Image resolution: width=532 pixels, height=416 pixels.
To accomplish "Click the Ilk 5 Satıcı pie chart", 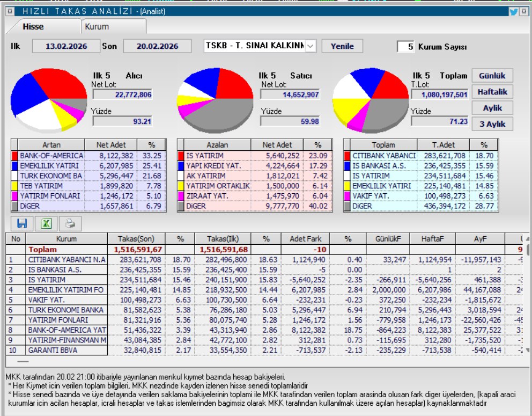I will [215, 99].
